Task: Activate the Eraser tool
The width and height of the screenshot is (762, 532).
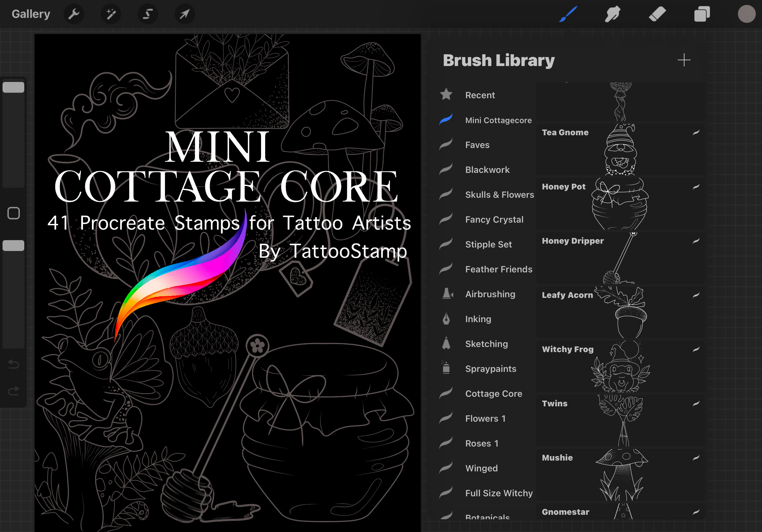Action: 657,14
